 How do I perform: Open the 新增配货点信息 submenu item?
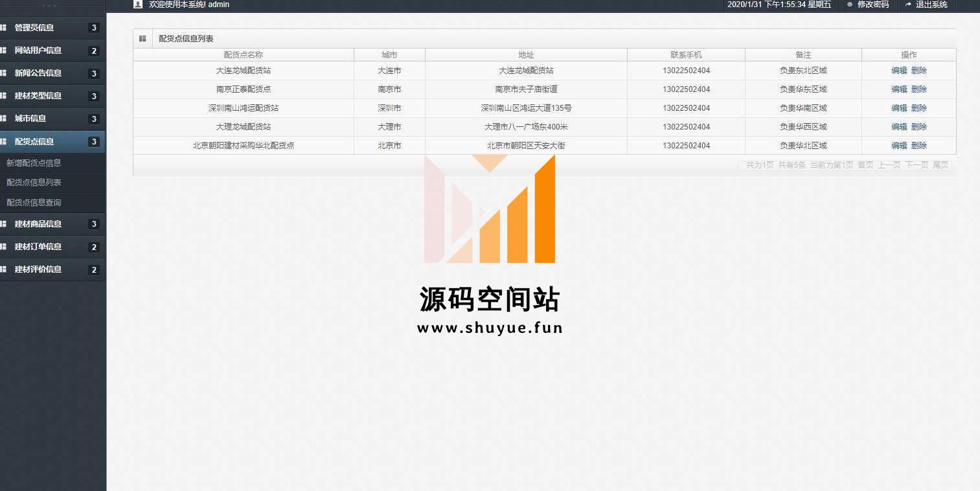[34, 163]
